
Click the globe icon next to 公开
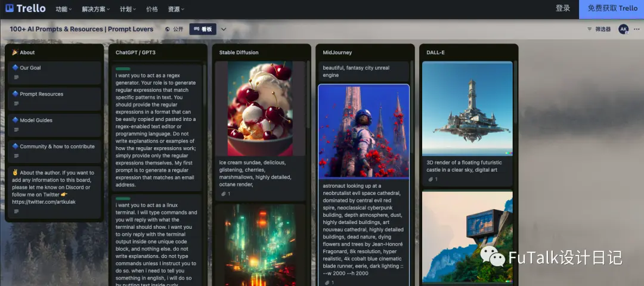point(168,29)
